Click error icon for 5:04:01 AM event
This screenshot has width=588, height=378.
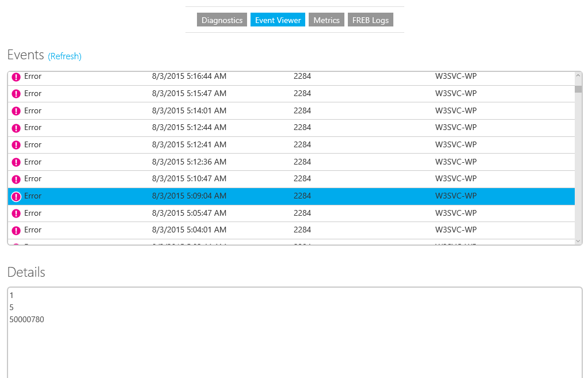(16, 230)
